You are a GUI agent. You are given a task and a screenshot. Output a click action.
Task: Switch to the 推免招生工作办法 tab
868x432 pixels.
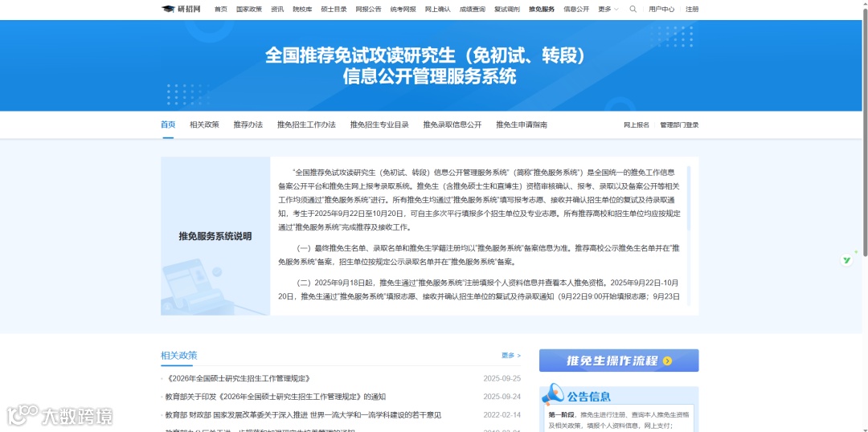[x=307, y=124]
